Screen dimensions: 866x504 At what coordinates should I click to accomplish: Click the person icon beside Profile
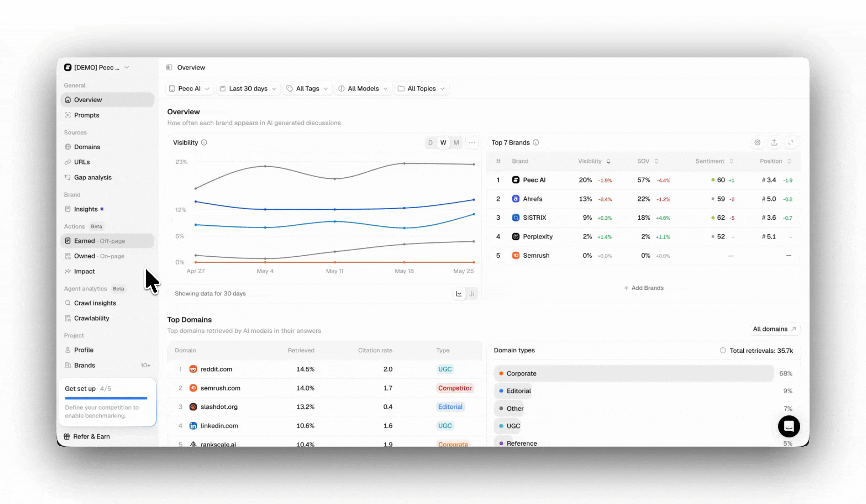pyautogui.click(x=68, y=350)
